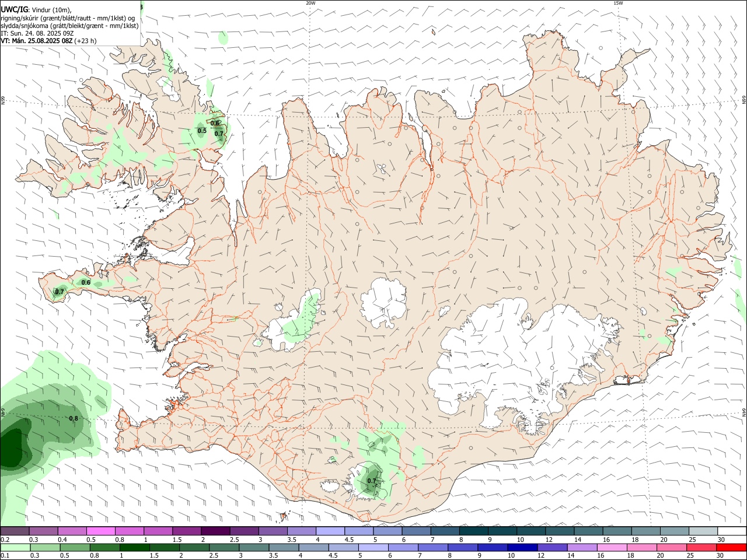Click the pale grey snow swatch between 25 and 30
This screenshot has width=747, height=560.
click(703, 531)
